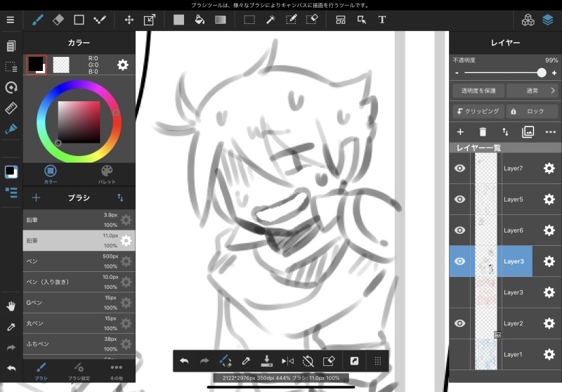
Task: Select the Eraser tool
Action: pyautogui.click(x=58, y=20)
